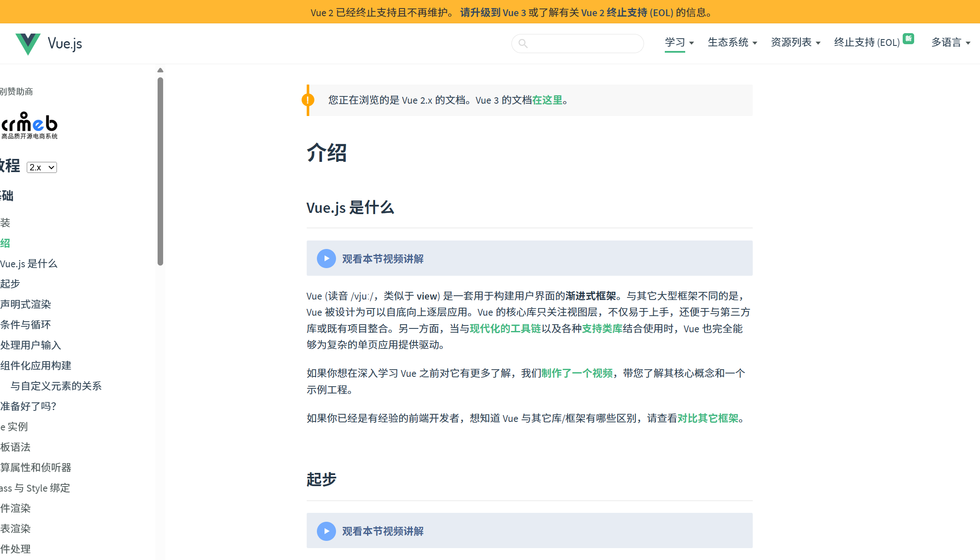
Task: Click the search magnifier icon
Action: [523, 43]
